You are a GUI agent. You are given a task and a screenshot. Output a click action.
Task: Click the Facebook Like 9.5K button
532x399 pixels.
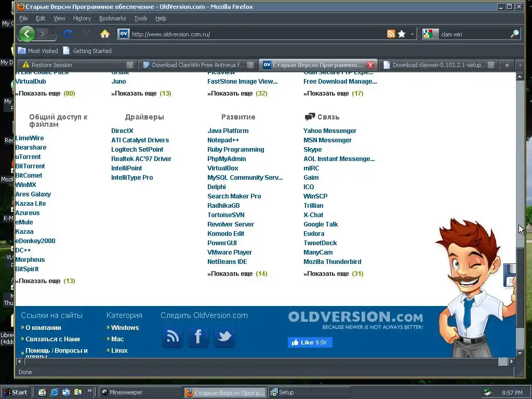tap(310, 342)
